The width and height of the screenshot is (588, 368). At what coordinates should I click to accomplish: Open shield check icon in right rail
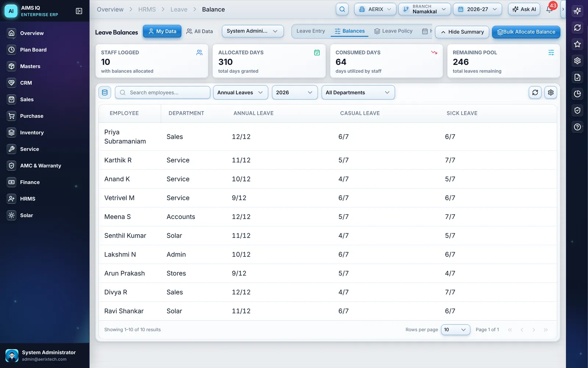(x=577, y=110)
